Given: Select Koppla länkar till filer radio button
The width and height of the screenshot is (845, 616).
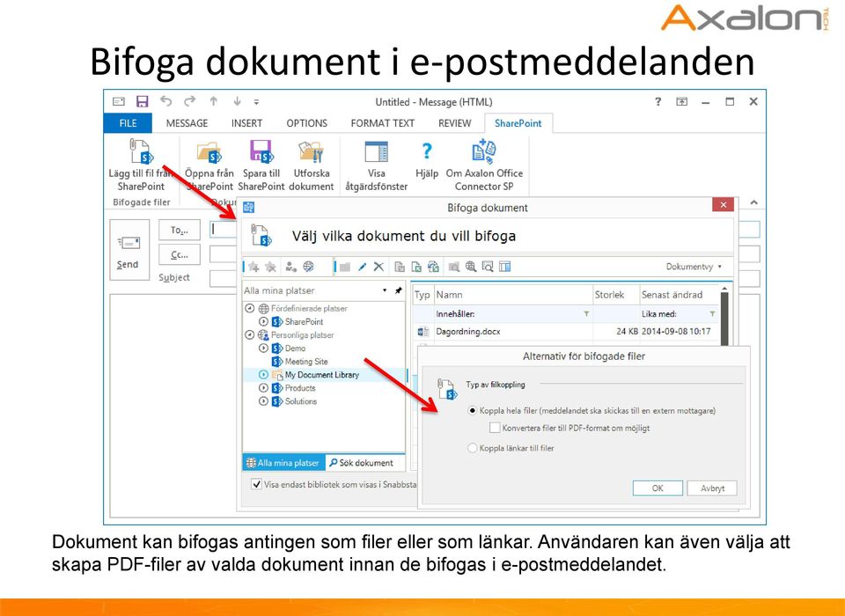Looking at the screenshot, I should point(473,448).
